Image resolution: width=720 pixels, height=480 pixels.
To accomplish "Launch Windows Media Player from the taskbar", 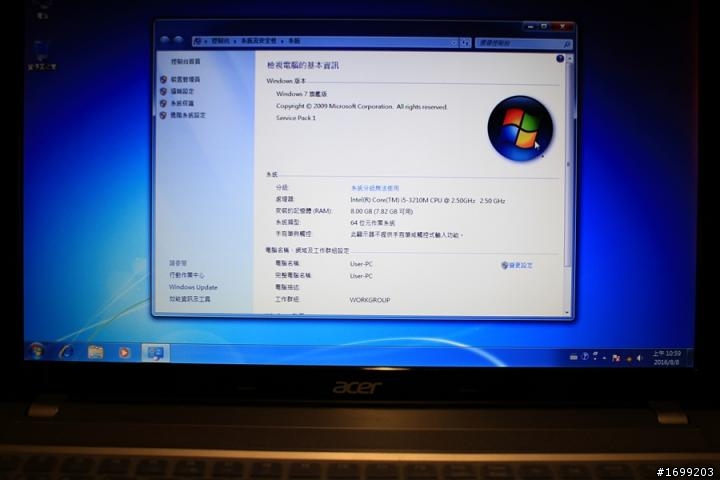I will click(x=124, y=353).
